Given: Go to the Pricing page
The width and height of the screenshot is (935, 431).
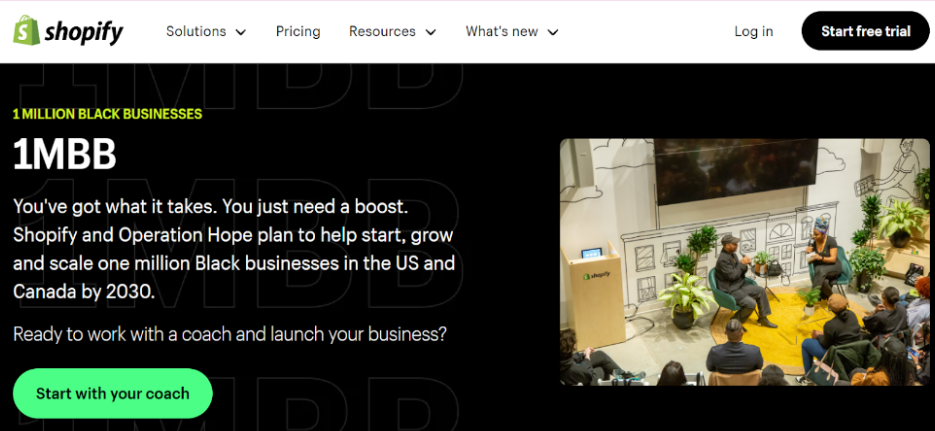Looking at the screenshot, I should [298, 31].
